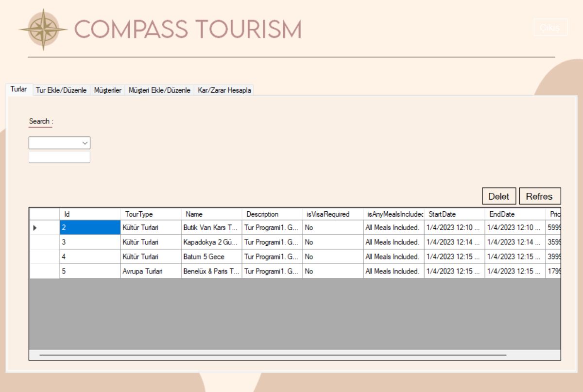Select the Id cell with value 3
The width and height of the screenshot is (583, 392).
click(x=90, y=242)
